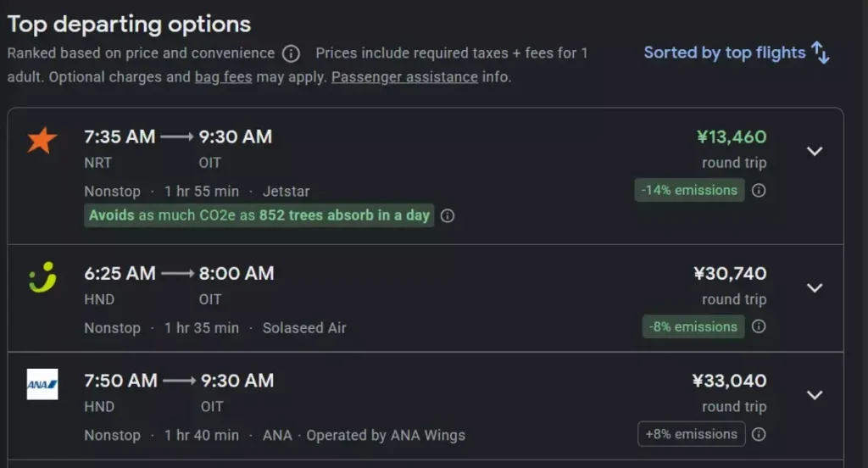Open Sorted by top flights menu

(x=724, y=53)
